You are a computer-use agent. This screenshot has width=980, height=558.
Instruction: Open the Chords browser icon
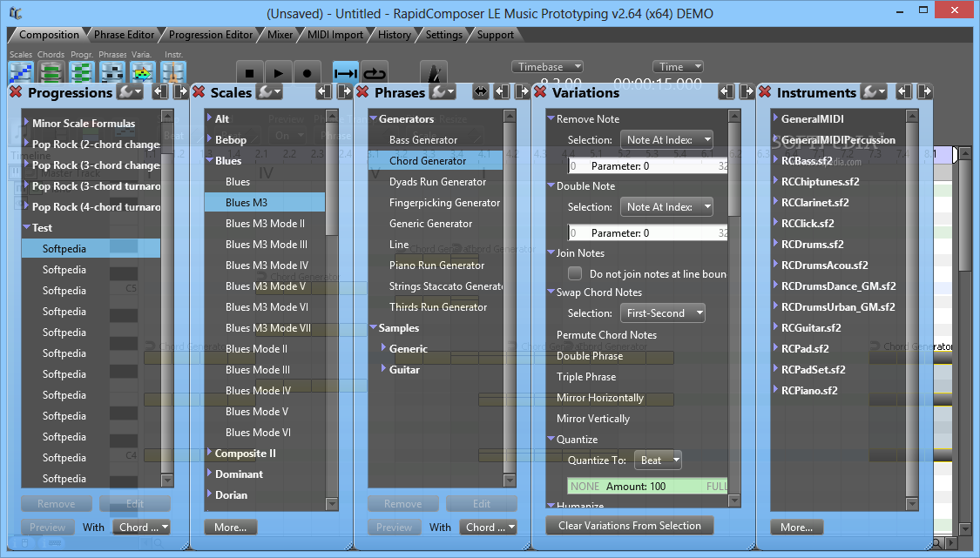click(51, 72)
